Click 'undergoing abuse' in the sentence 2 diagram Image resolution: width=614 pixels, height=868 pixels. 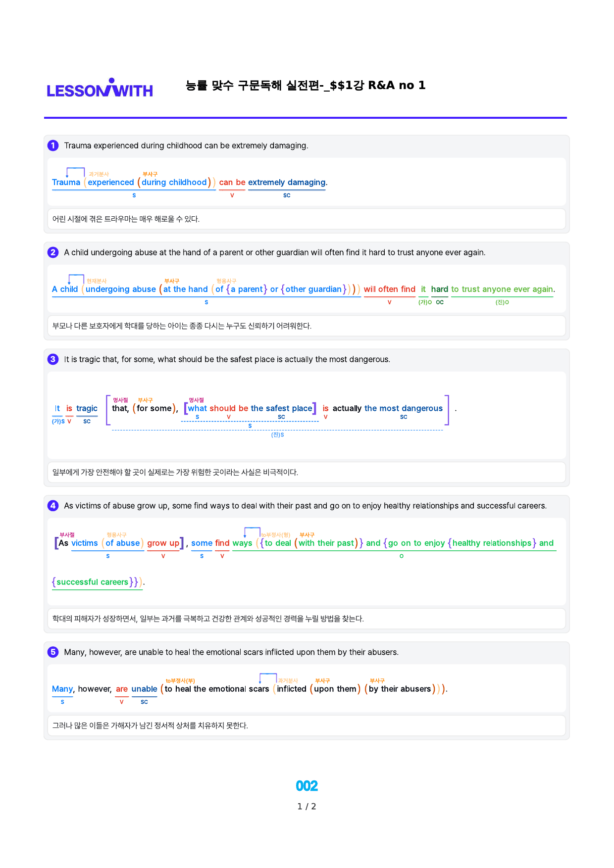click(121, 289)
